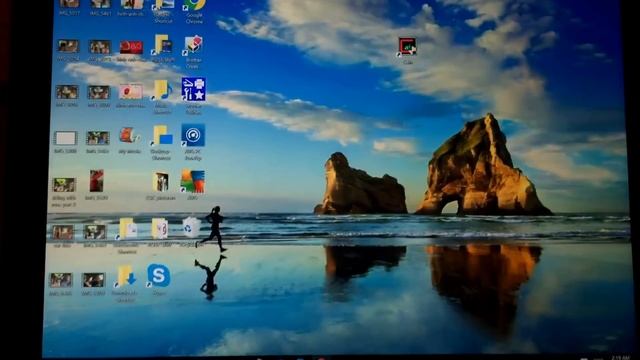Viewport: 640px width, 360px height.
Task: Select the blank white image thumbnail
Action: click(x=65, y=138)
